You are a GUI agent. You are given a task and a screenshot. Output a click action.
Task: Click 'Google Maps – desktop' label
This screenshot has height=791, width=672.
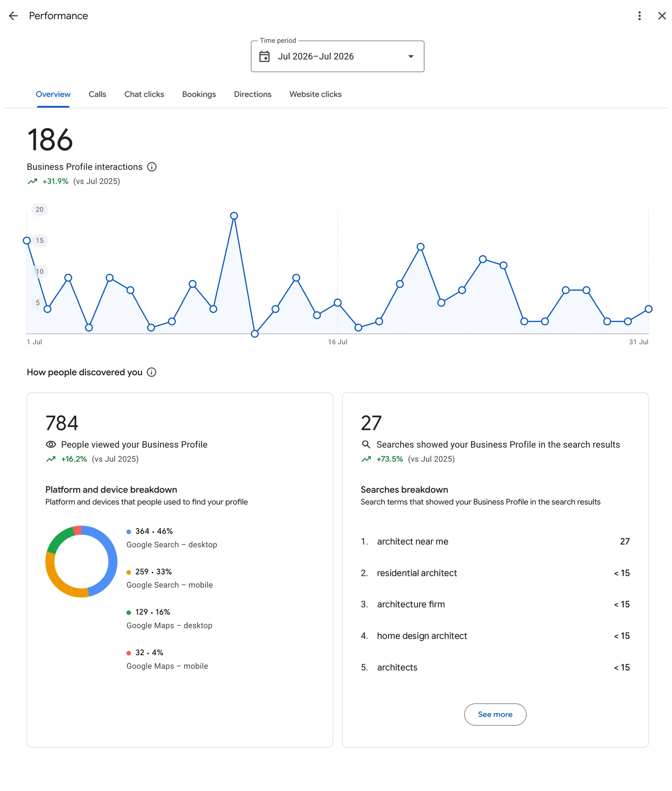click(x=169, y=625)
